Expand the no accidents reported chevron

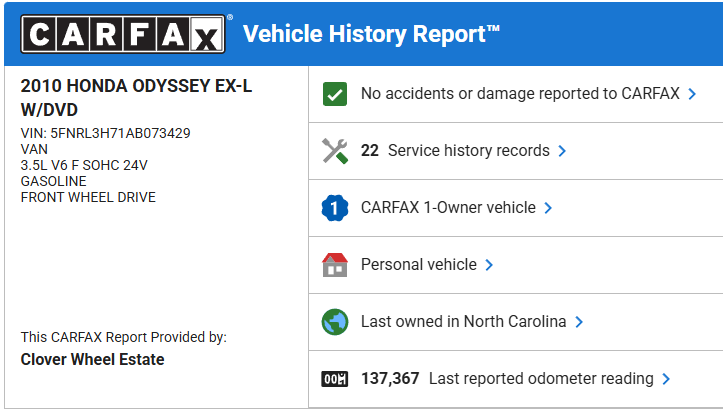(691, 94)
